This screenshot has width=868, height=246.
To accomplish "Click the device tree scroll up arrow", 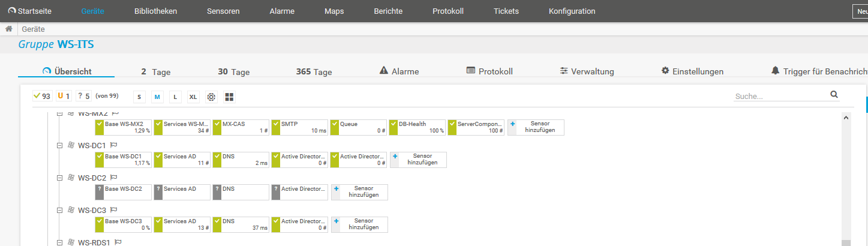I will coord(846,118).
